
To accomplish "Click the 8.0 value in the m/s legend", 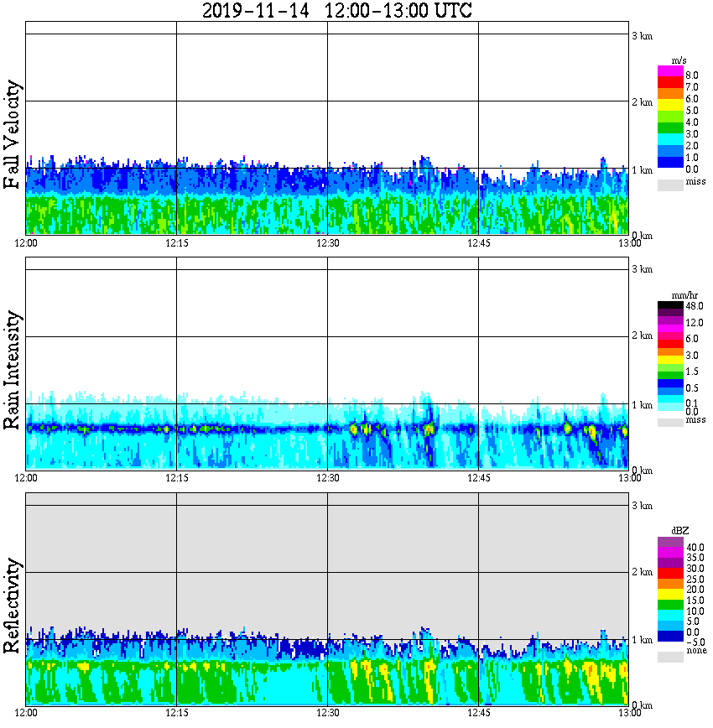I will (692, 75).
